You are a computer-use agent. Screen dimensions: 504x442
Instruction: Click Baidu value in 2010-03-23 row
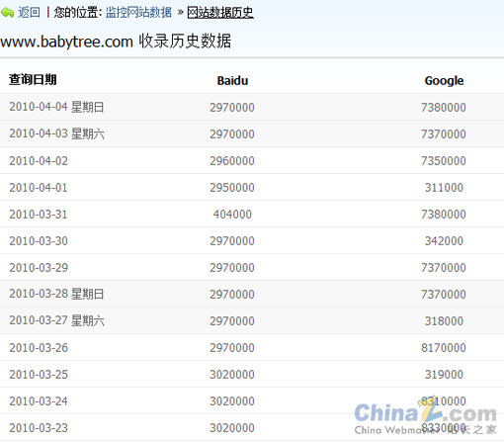[x=232, y=428]
